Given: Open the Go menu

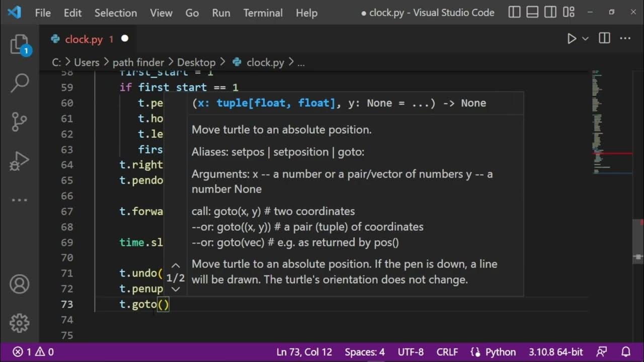Looking at the screenshot, I should (192, 13).
